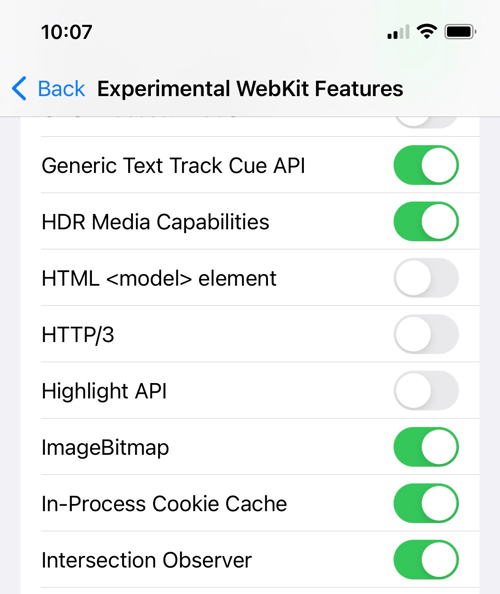This screenshot has width=500, height=594.
Task: Tap the ImageBitmap row label
Action: click(105, 448)
